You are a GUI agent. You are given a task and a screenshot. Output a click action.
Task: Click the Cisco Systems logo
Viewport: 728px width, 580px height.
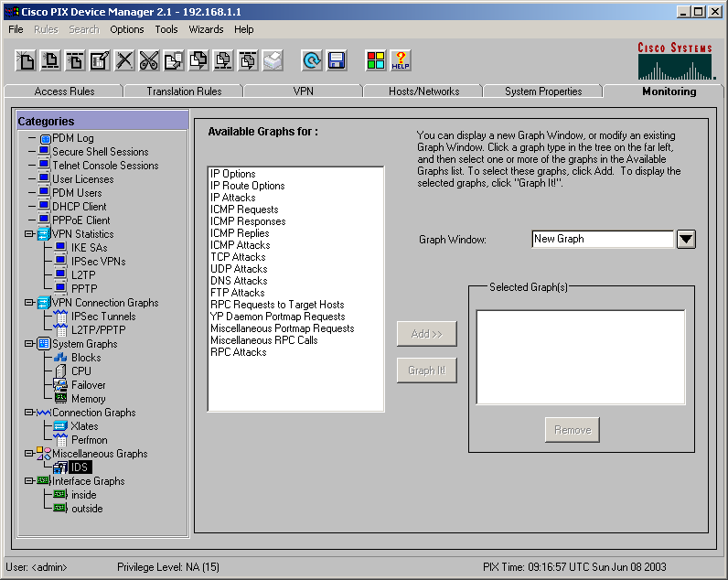(x=675, y=60)
